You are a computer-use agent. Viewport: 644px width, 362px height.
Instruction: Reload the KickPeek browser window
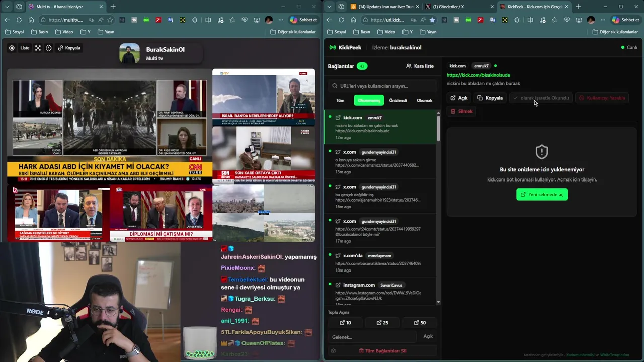point(341,20)
